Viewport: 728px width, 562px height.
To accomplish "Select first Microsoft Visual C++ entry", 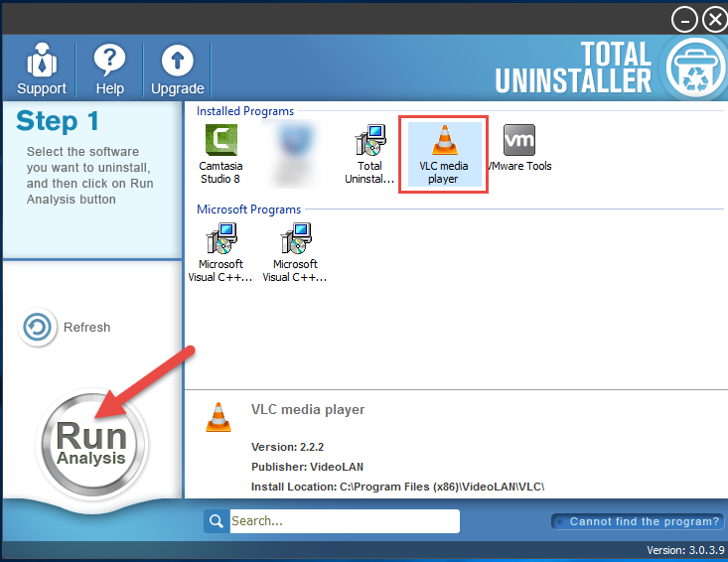I will click(221, 252).
